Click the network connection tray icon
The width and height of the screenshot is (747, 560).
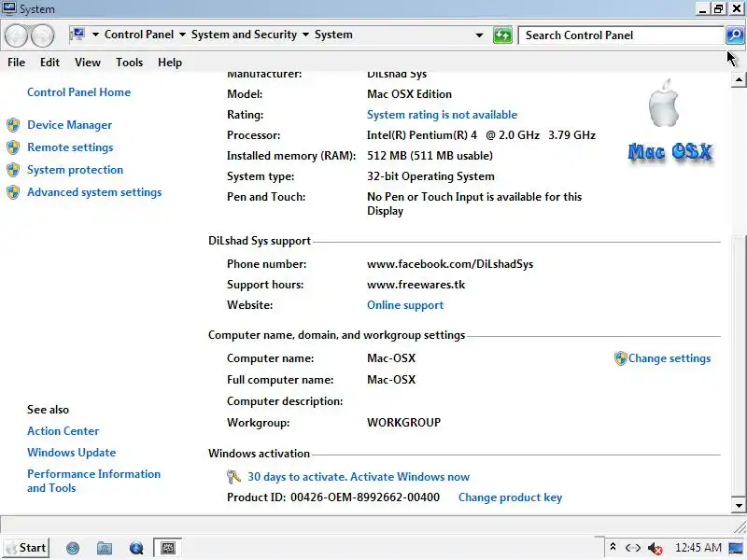tap(633, 548)
